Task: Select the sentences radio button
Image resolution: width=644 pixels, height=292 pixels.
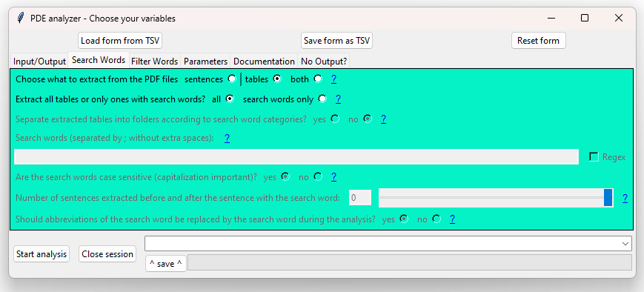Action: [x=232, y=79]
